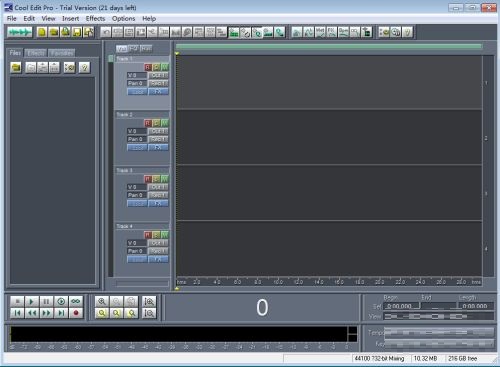
Task: Click the new session toolbar icon
Action: point(42,32)
